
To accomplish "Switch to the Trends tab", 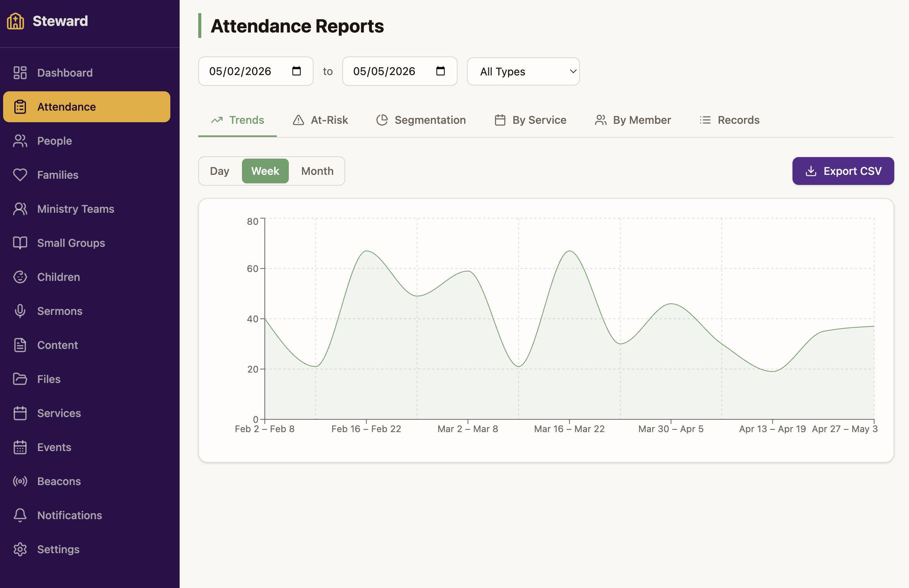I will (x=237, y=120).
